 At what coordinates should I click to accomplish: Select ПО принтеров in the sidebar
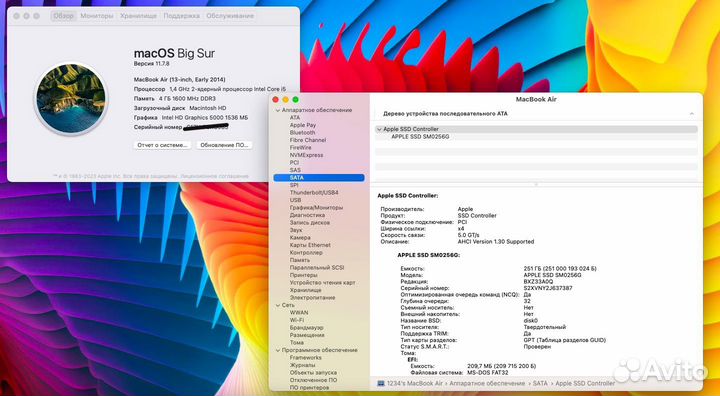pyautogui.click(x=308, y=388)
